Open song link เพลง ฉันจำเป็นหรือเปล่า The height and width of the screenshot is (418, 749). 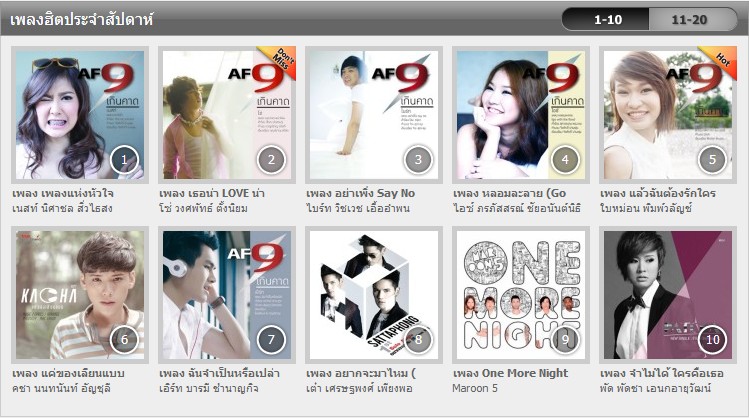[x=219, y=373]
